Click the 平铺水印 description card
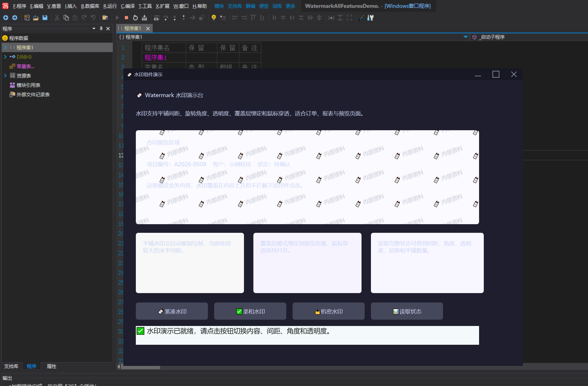The height and width of the screenshot is (386, 588). [190, 263]
